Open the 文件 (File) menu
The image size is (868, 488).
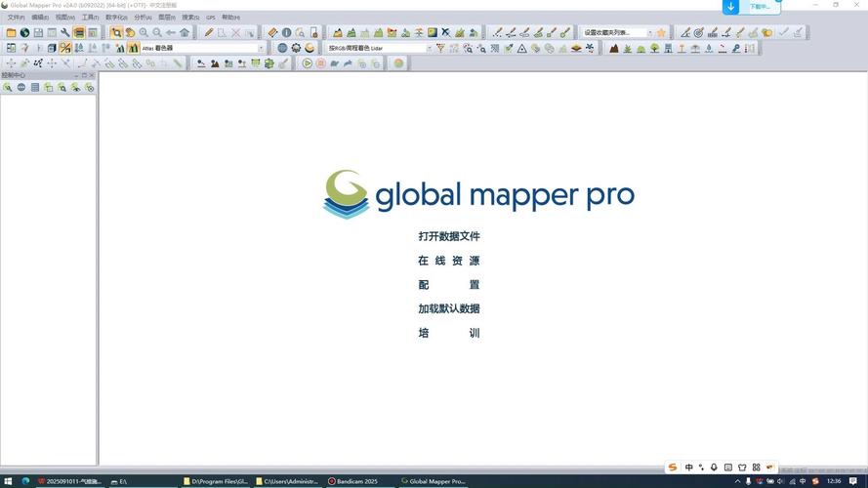[16, 18]
